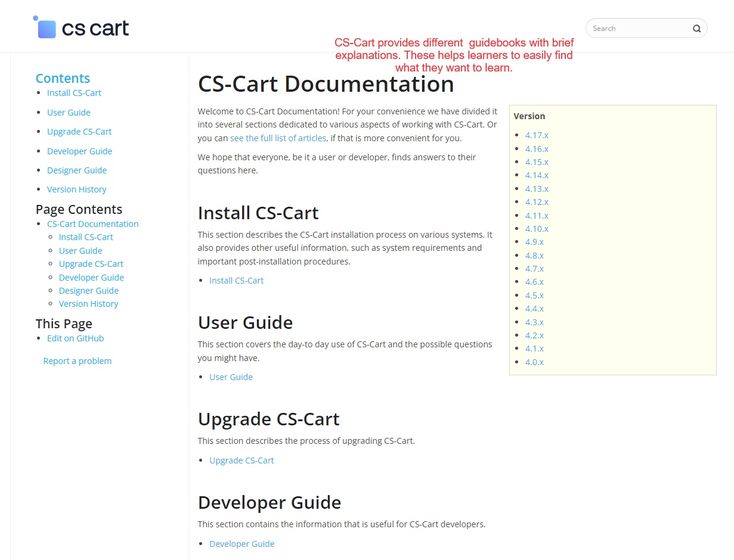Select version 4.10.x
The image size is (734, 560).
pos(537,229)
